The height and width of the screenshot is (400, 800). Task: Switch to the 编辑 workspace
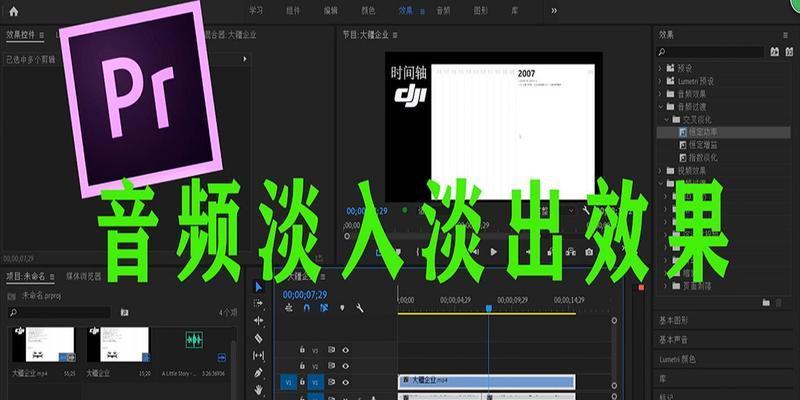click(x=331, y=11)
